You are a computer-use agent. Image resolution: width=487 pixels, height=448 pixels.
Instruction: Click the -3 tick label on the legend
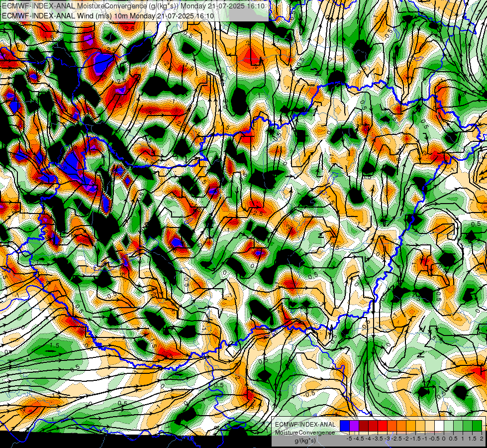(388, 439)
